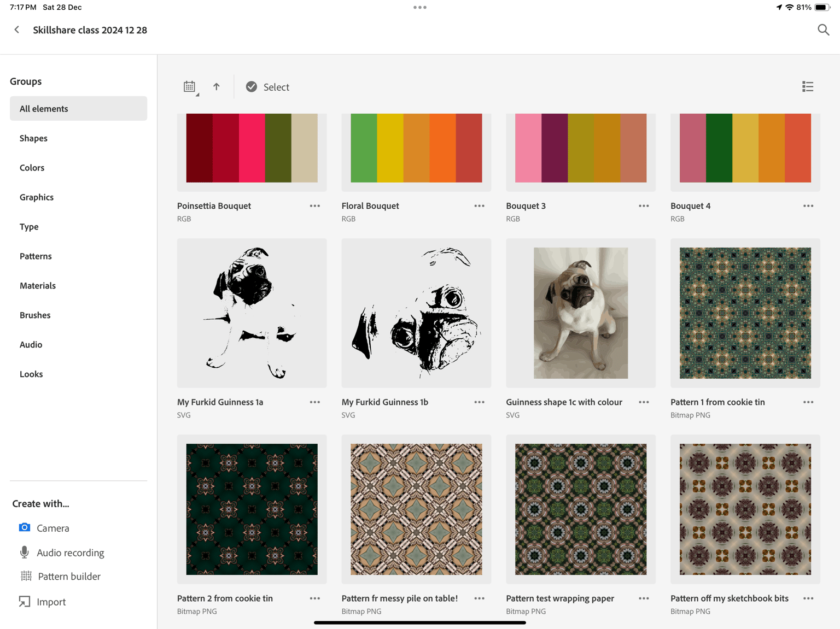The height and width of the screenshot is (629, 840).
Task: Open the colour pug photo thumbnail
Action: 581,313
